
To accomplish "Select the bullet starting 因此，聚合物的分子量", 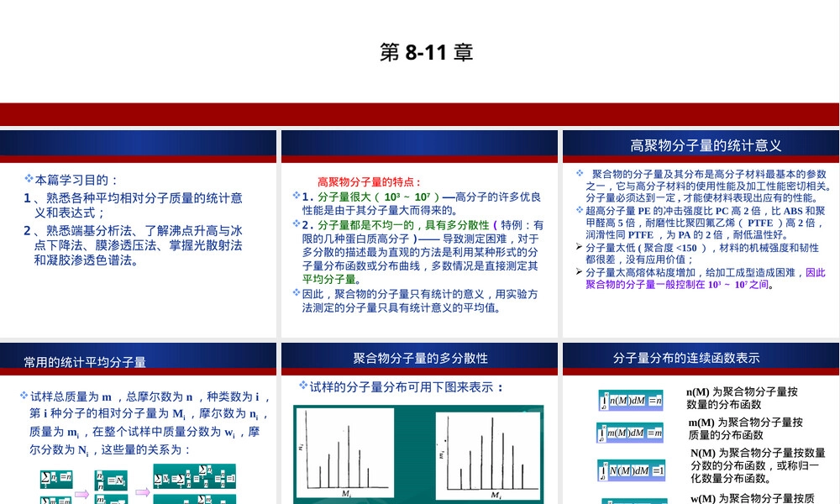I will tap(416, 301).
